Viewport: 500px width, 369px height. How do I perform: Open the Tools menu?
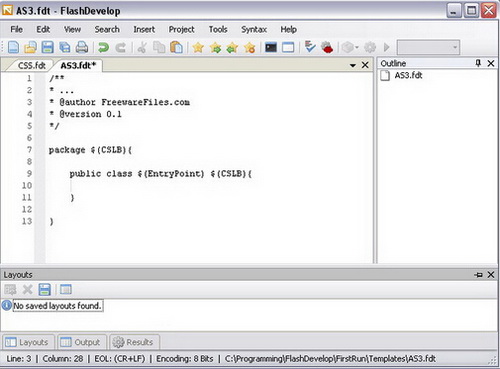tap(218, 29)
